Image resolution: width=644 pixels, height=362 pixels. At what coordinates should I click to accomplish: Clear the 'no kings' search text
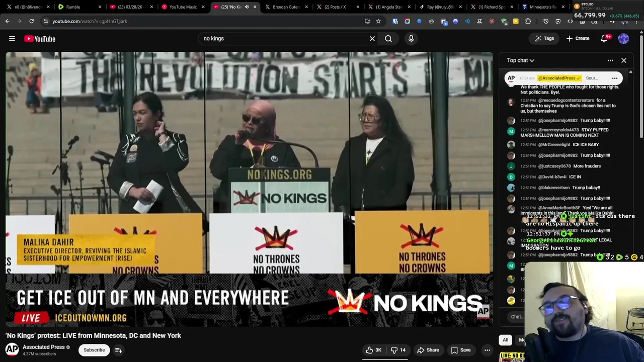pyautogui.click(x=372, y=39)
